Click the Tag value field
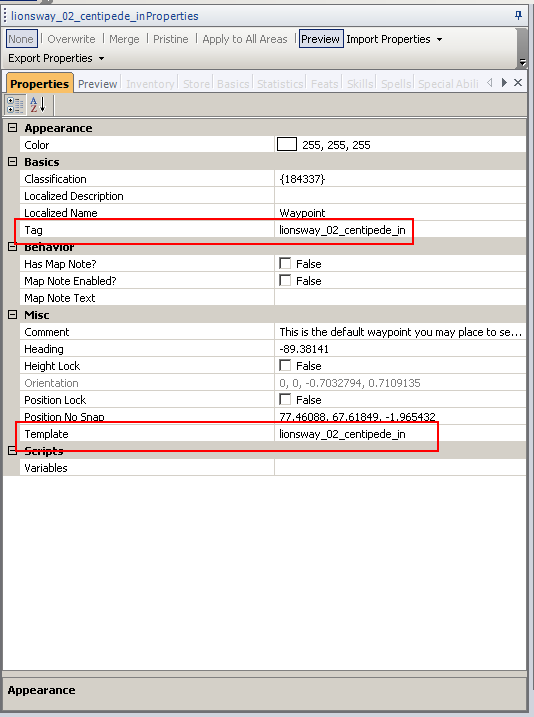Screen dimensions: 534x717 [400, 230]
